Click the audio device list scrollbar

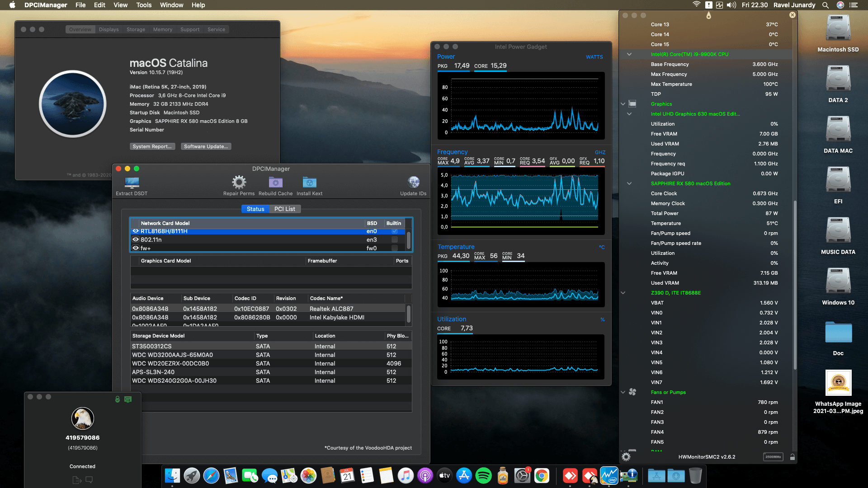[409, 314]
